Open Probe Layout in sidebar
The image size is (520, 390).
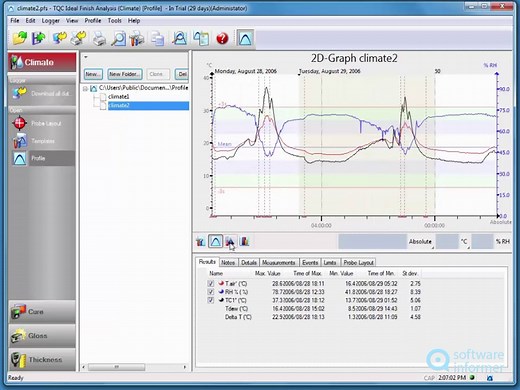click(x=42, y=123)
